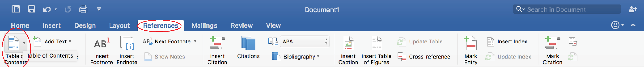Open the Citations pane icon
The height and width of the screenshot is (67, 644).
(x=248, y=43)
